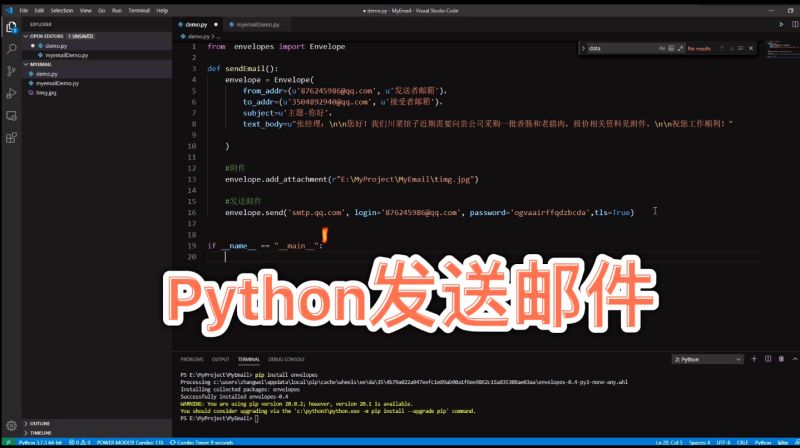Screen dimensions: 800x448
Task: Open the Remote Explorer view
Action: [x=11, y=116]
